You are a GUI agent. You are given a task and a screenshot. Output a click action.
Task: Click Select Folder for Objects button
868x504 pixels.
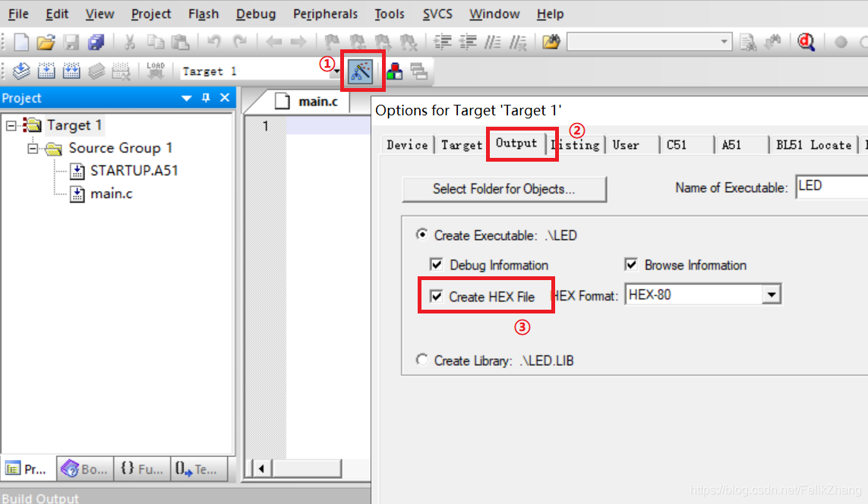[504, 189]
